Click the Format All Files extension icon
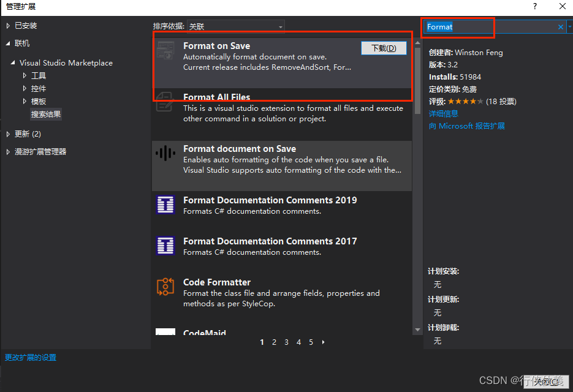Image resolution: width=573 pixels, height=392 pixels. pyautogui.click(x=165, y=102)
